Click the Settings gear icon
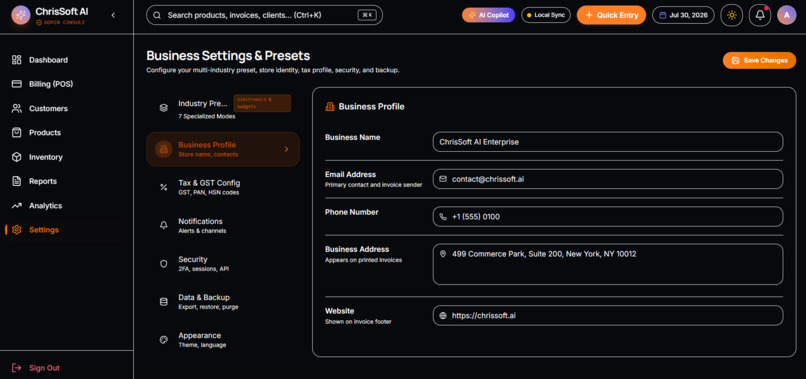Viewport: 806px width, 379px height. click(x=16, y=230)
